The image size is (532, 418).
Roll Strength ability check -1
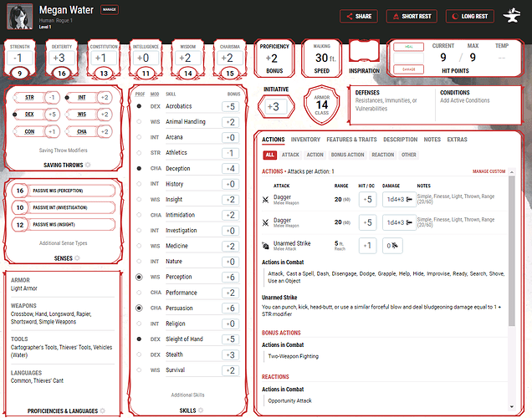tap(20, 59)
